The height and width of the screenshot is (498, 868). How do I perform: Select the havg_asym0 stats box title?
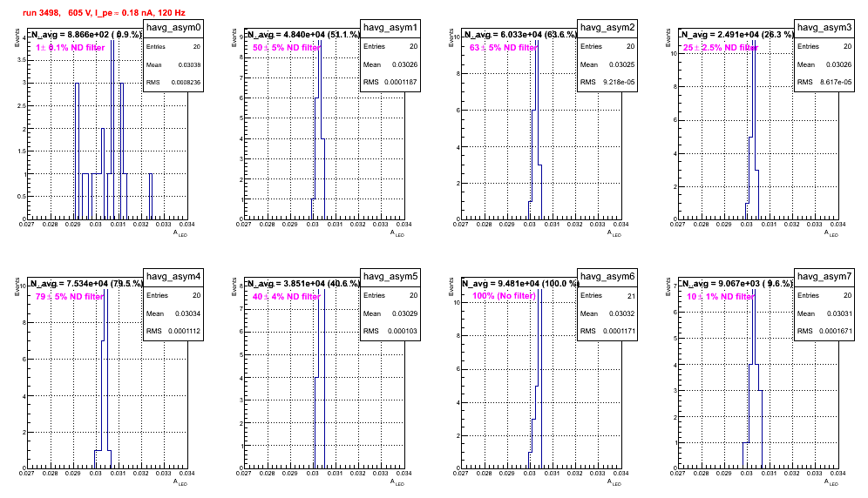click(173, 27)
